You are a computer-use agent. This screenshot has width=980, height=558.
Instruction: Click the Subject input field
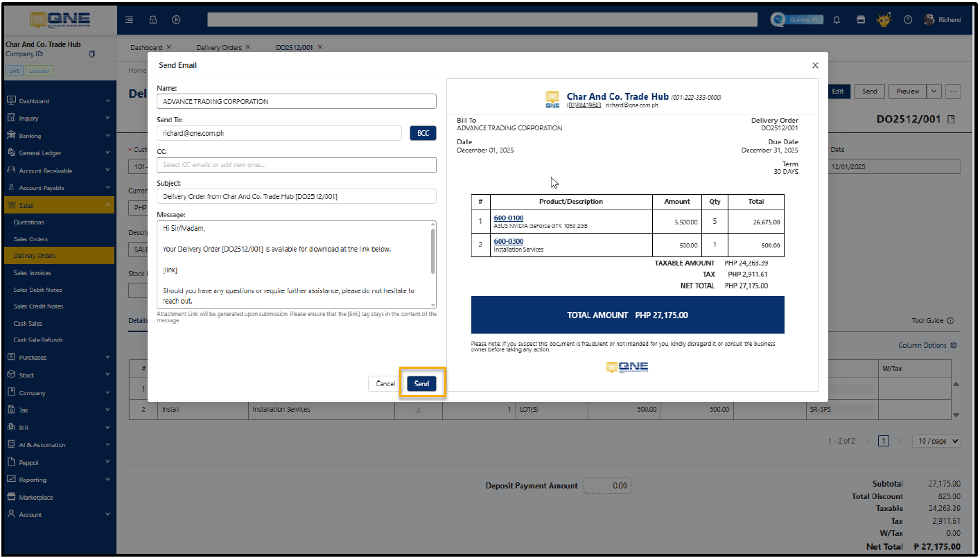[x=297, y=196]
